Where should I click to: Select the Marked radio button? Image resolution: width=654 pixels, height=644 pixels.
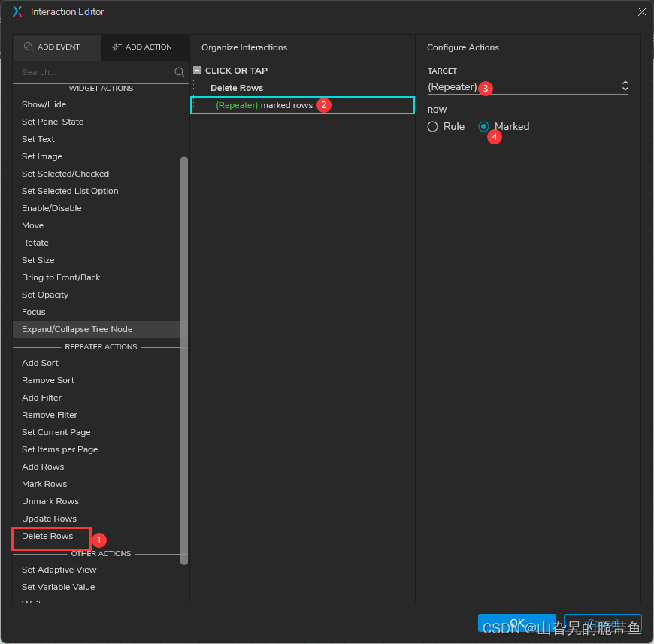click(x=484, y=127)
